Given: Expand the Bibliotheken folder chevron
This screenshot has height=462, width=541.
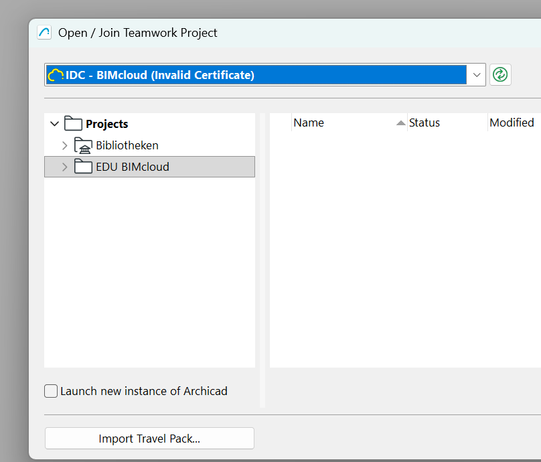Looking at the screenshot, I should click(65, 146).
